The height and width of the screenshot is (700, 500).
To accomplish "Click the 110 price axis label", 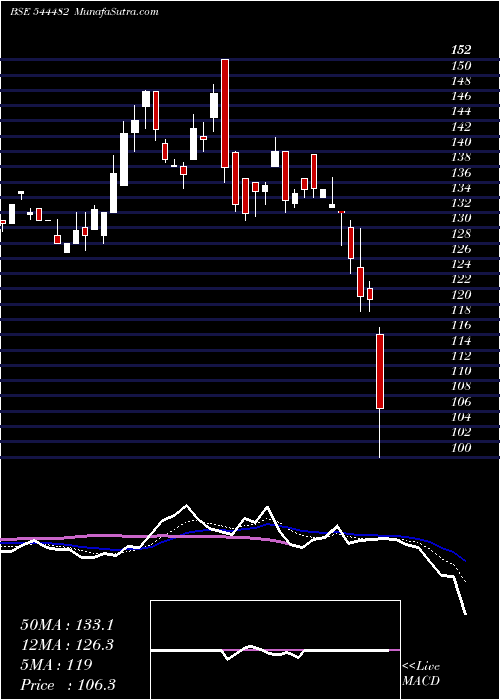I will [x=461, y=371].
